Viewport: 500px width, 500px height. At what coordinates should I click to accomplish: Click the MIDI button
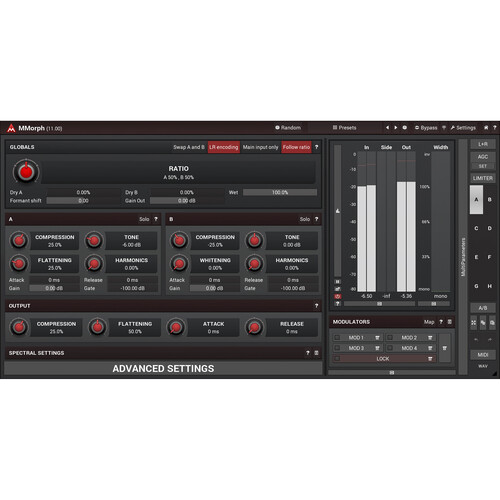click(483, 355)
